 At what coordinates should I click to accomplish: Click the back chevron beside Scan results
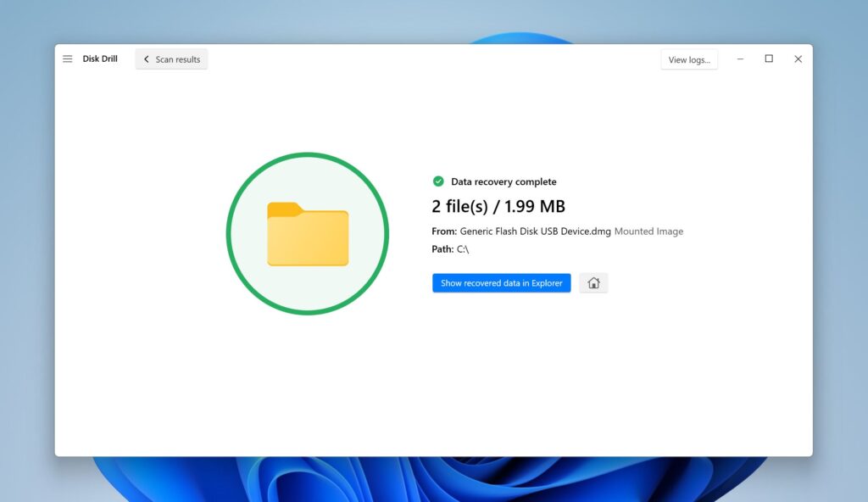tap(146, 59)
